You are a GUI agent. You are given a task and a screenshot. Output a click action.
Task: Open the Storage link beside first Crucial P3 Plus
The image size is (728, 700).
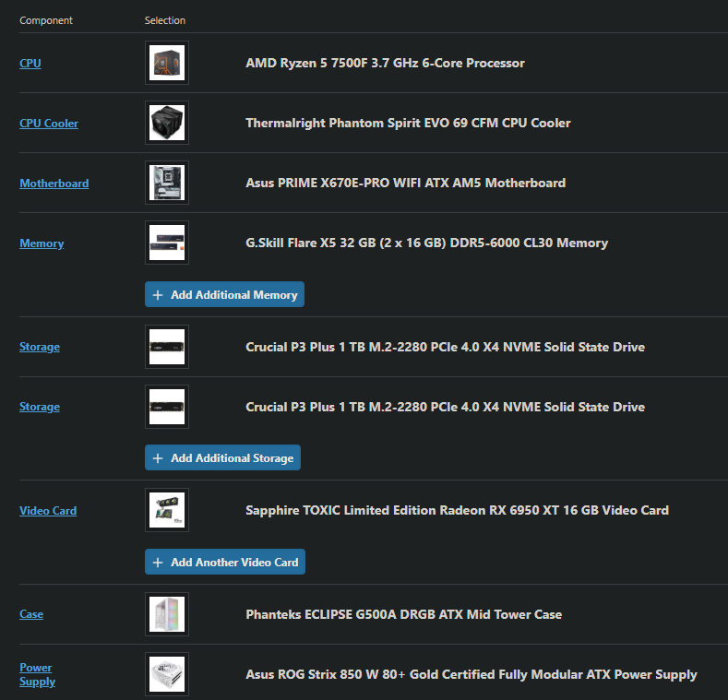[x=40, y=347]
